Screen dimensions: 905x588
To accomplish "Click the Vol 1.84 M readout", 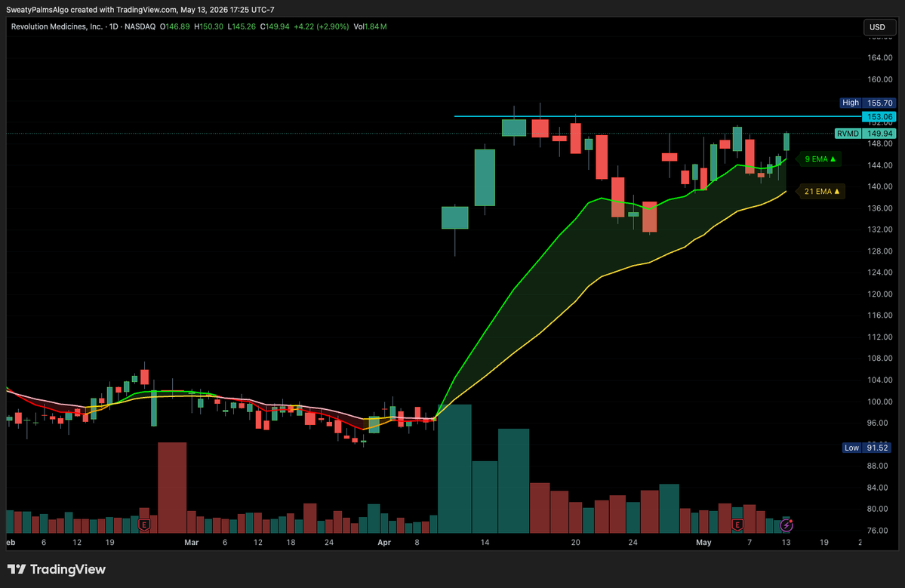I will click(370, 26).
